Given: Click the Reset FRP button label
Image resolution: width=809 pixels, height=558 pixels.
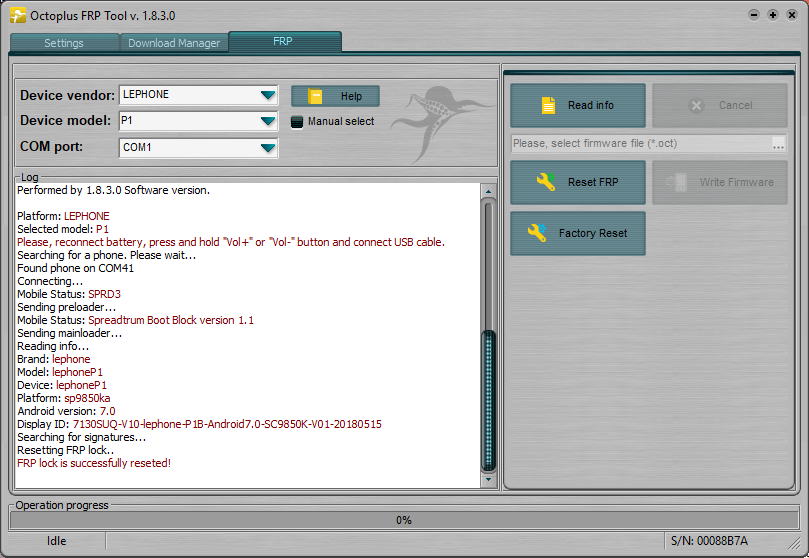Looking at the screenshot, I should click(x=593, y=182).
